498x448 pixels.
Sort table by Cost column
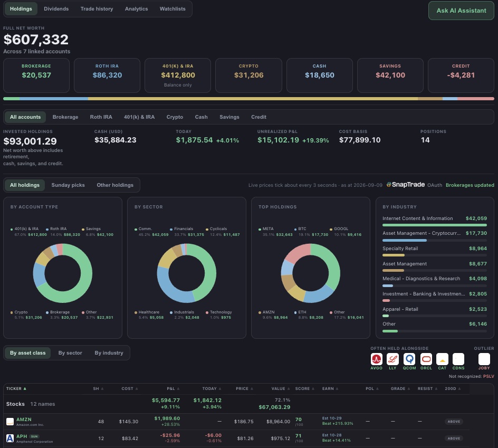tap(130, 388)
